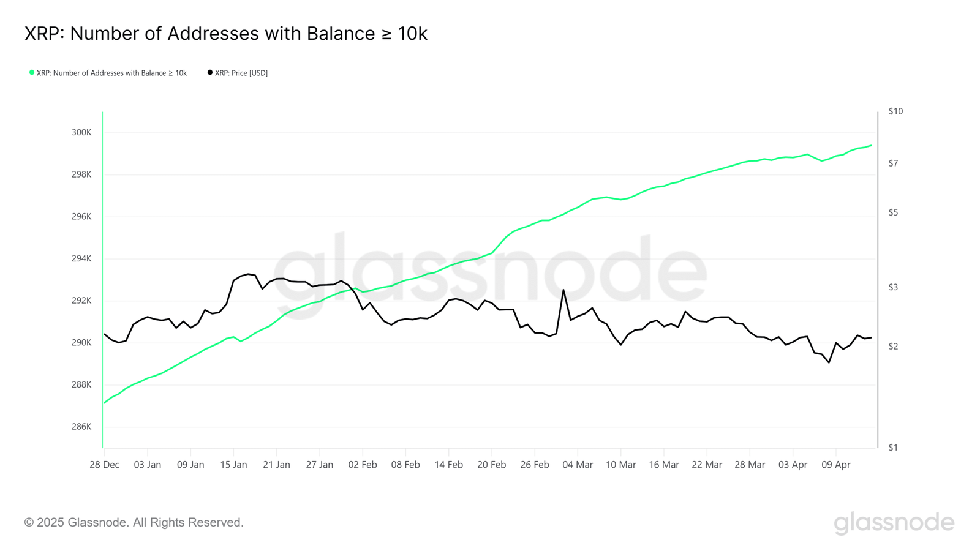Click the 292K left axis label
Viewport: 980px width, 551px height.
point(81,301)
